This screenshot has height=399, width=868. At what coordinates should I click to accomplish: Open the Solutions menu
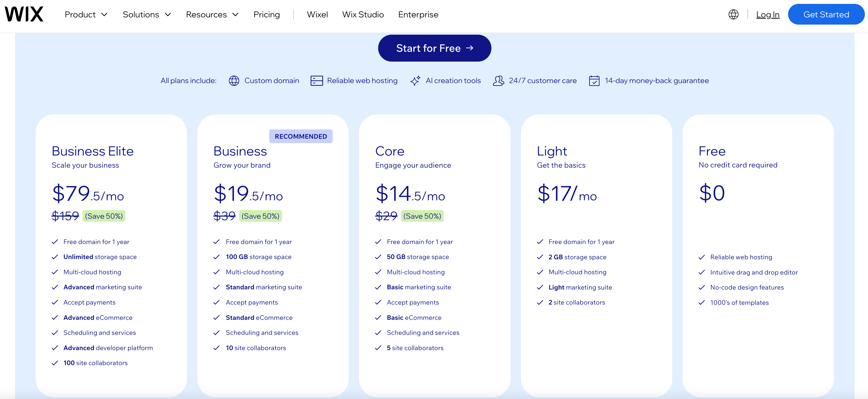click(x=141, y=14)
